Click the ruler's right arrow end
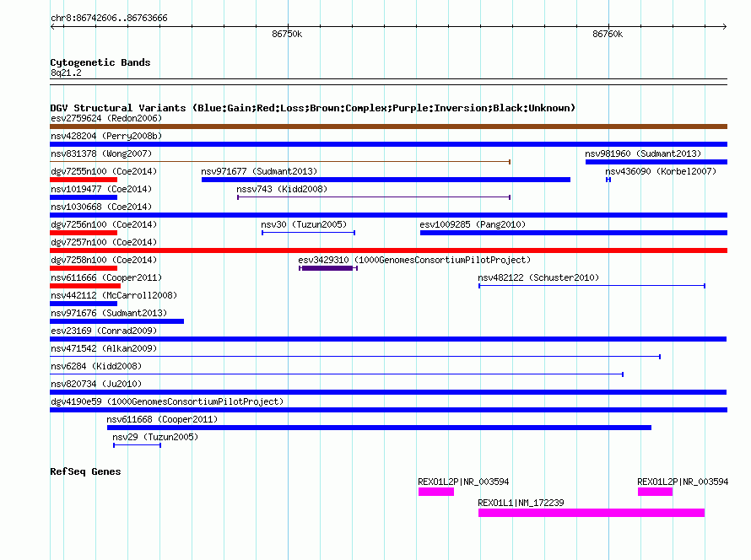This screenshot has width=751, height=560. tap(724, 26)
